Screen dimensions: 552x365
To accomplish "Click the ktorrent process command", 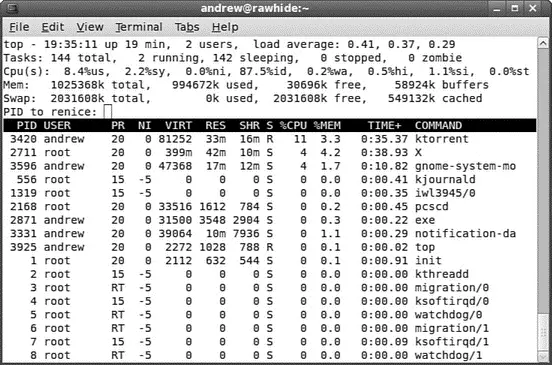I will tap(441, 139).
